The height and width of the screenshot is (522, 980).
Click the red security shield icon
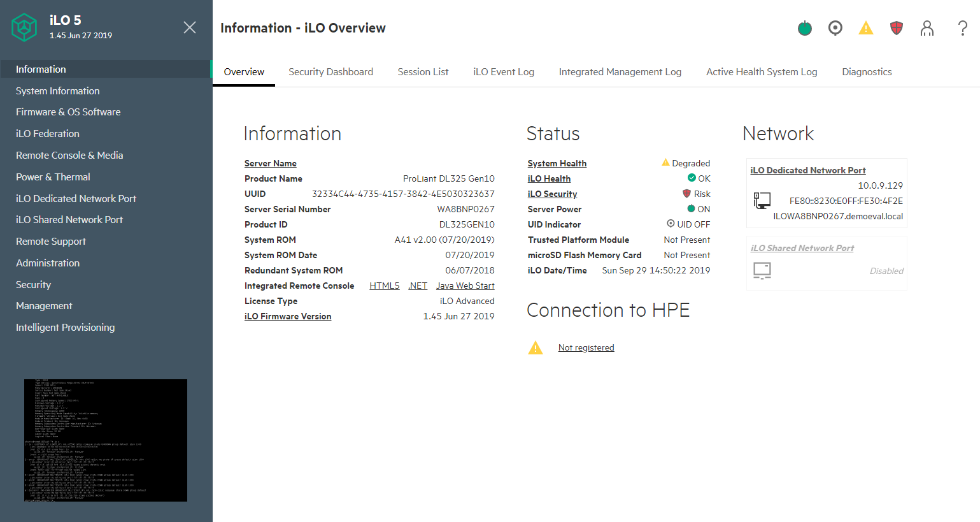(897, 28)
